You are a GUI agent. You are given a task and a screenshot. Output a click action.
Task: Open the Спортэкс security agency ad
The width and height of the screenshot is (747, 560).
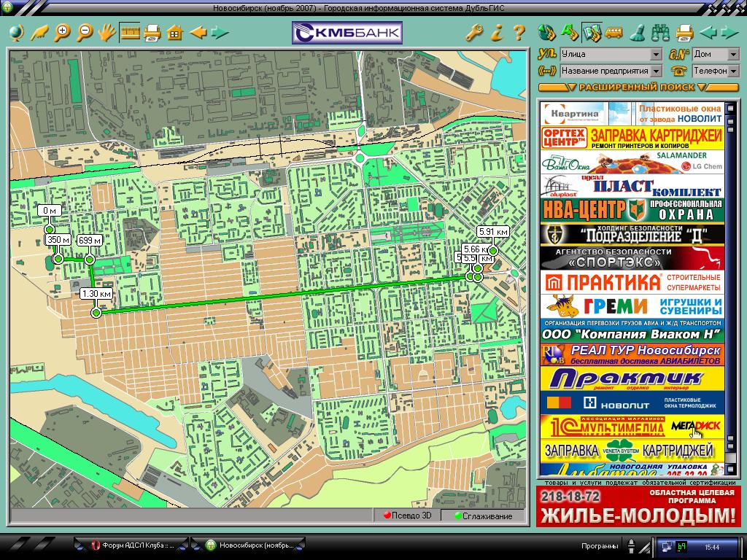[632, 258]
